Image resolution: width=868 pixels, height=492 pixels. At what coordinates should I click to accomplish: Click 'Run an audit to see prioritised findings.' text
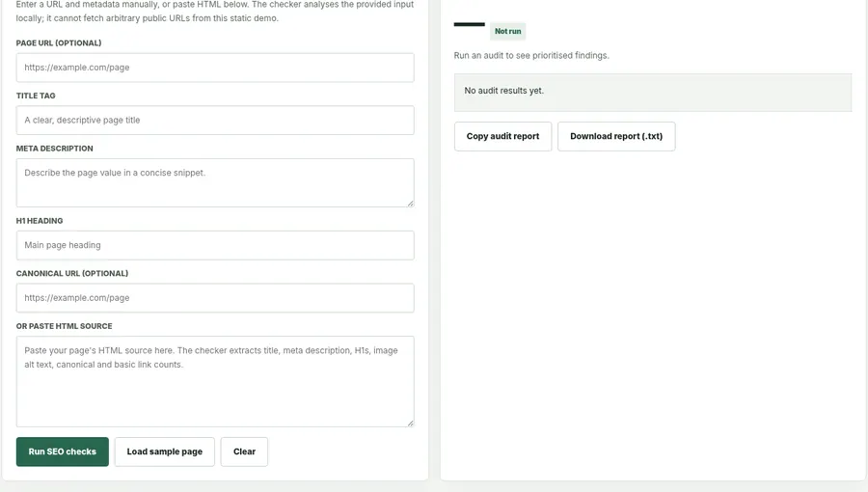point(531,55)
